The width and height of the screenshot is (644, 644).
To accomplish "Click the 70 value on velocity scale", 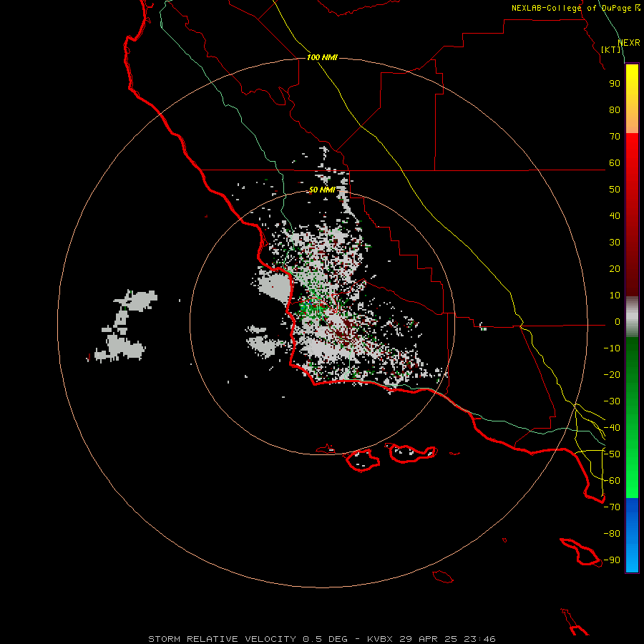I will tap(615, 137).
